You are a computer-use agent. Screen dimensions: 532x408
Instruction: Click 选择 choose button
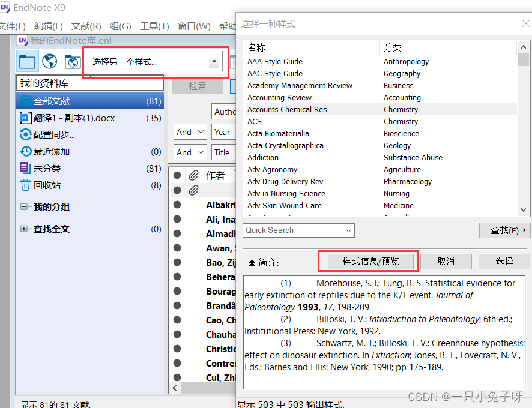coord(504,262)
